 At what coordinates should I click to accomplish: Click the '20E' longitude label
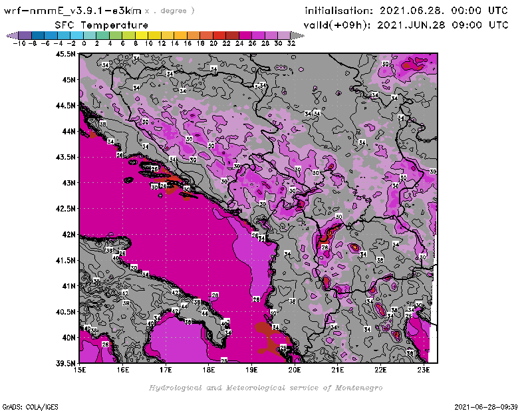point(295,370)
